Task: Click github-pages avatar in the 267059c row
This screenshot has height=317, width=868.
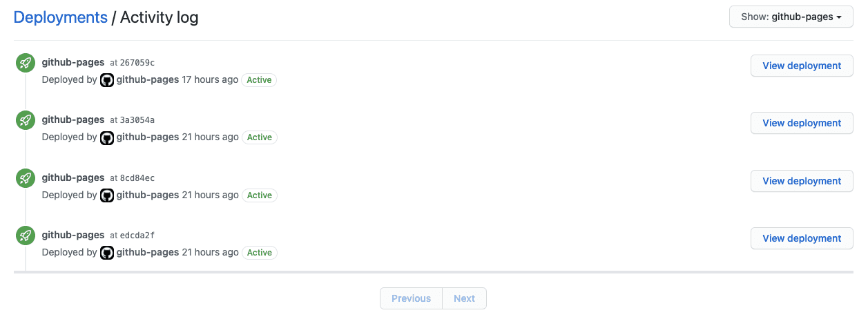Action: click(x=107, y=80)
